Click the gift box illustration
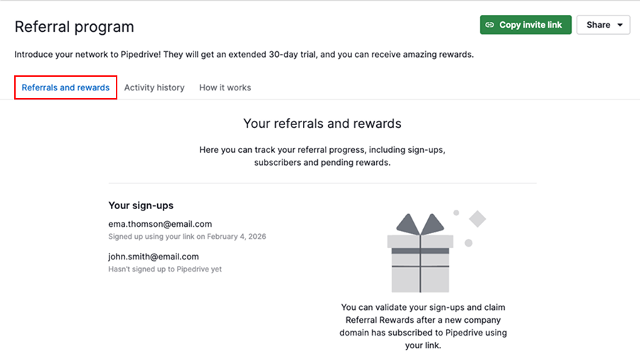Screen dimensions: 640x364 tap(420, 262)
